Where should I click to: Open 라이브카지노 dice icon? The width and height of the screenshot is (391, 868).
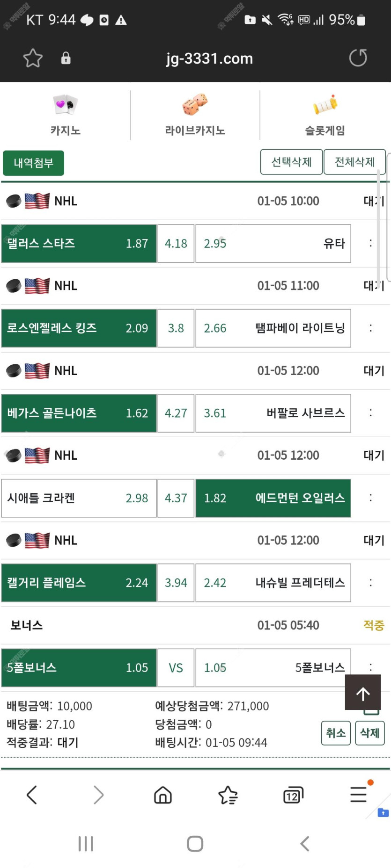(x=195, y=105)
